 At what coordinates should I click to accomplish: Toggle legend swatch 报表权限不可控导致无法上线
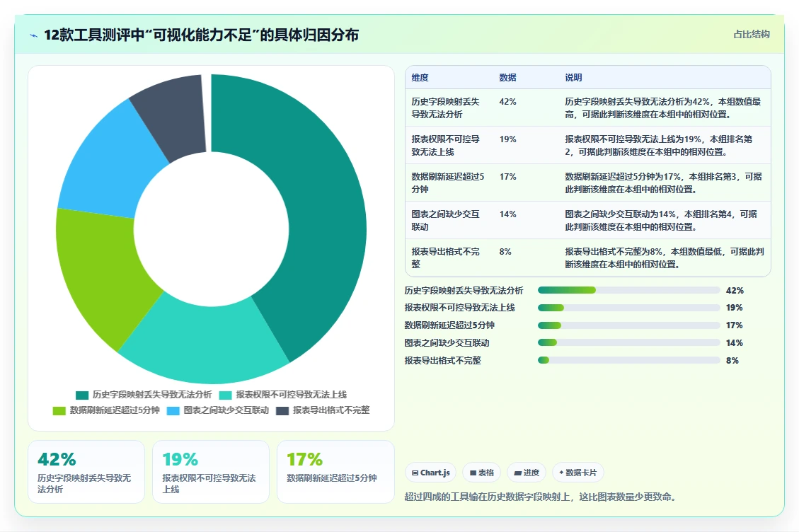tap(225, 395)
